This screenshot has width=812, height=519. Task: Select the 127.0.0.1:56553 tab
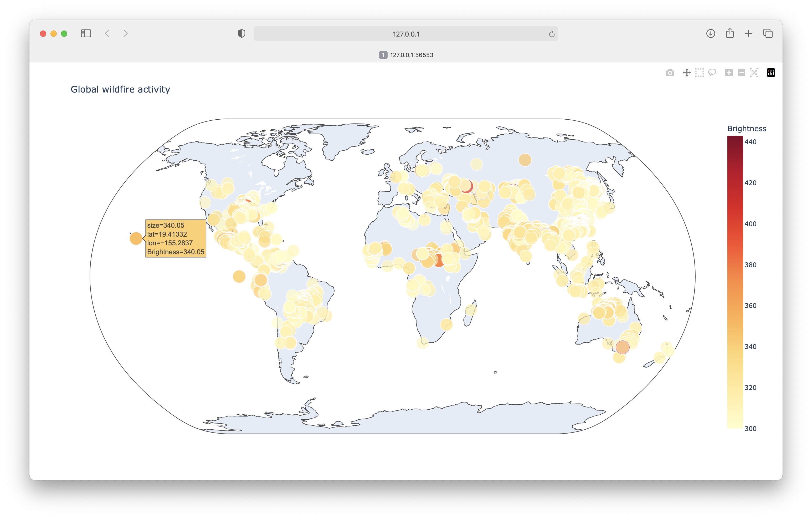click(x=406, y=55)
